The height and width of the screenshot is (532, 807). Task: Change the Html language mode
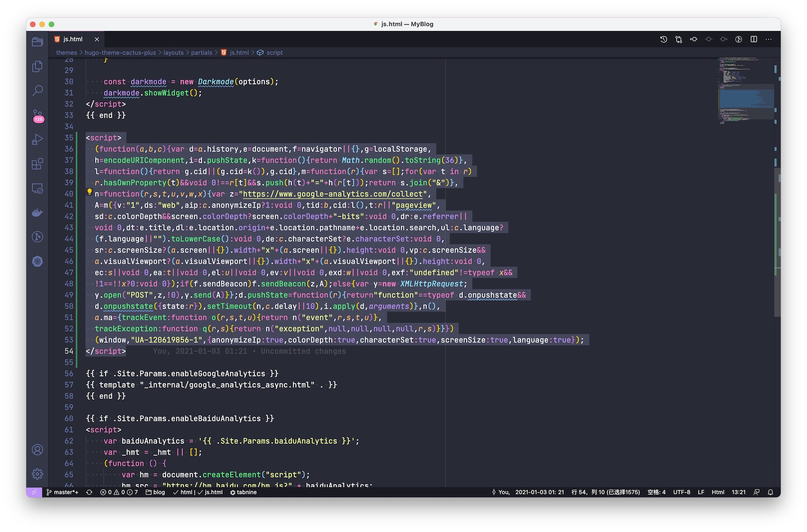pyautogui.click(x=718, y=492)
